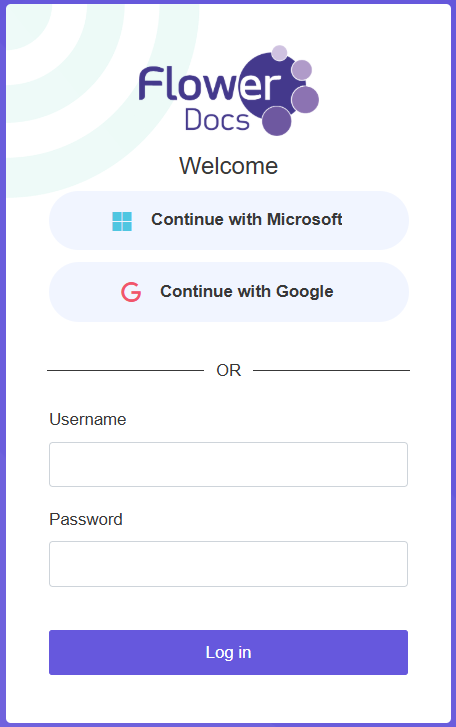This screenshot has width=456, height=727.
Task: Click the Flower Docs logo
Action: [x=228, y=91]
